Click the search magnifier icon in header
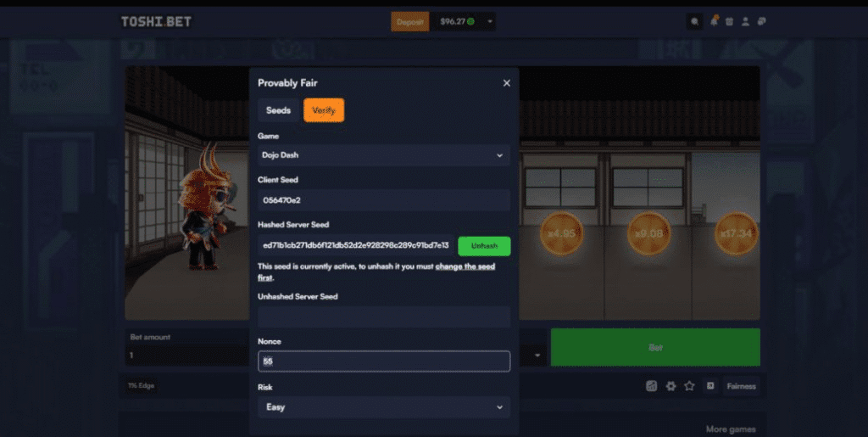 (x=695, y=22)
